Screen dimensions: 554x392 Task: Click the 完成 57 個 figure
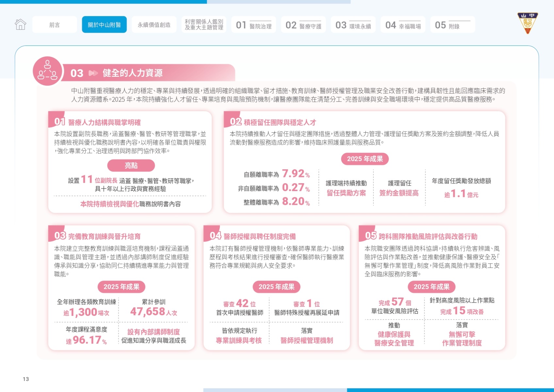[x=395, y=302]
